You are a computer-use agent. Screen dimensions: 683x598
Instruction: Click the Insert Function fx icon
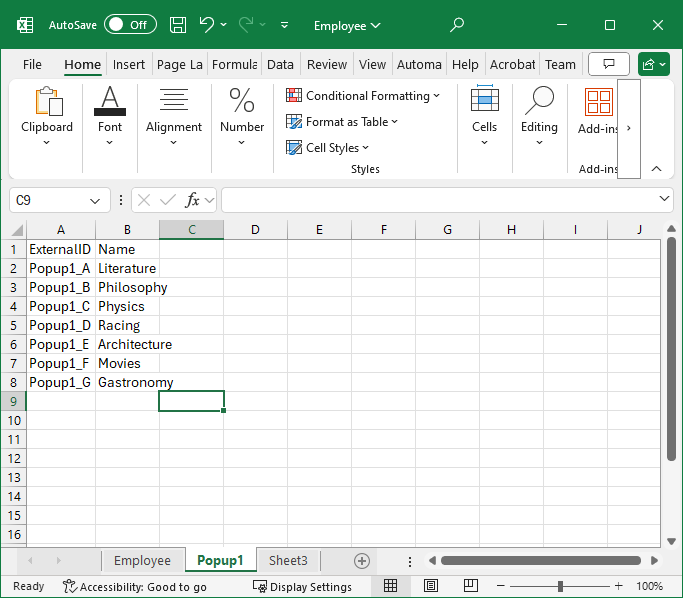[193, 200]
